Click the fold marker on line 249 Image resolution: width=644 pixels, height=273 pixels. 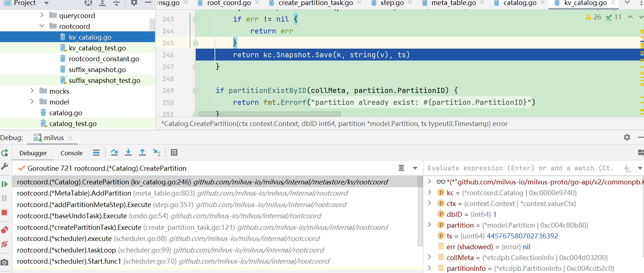195,90
